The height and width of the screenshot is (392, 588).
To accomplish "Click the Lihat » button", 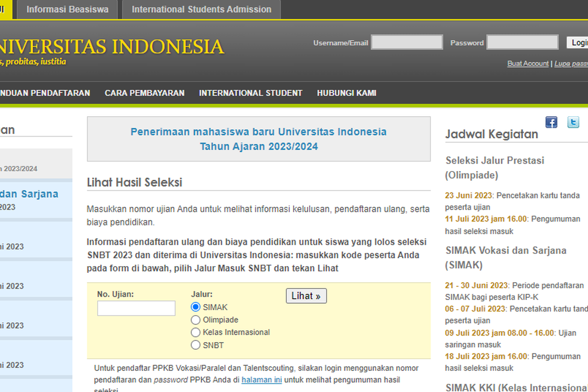I will click(306, 295).
